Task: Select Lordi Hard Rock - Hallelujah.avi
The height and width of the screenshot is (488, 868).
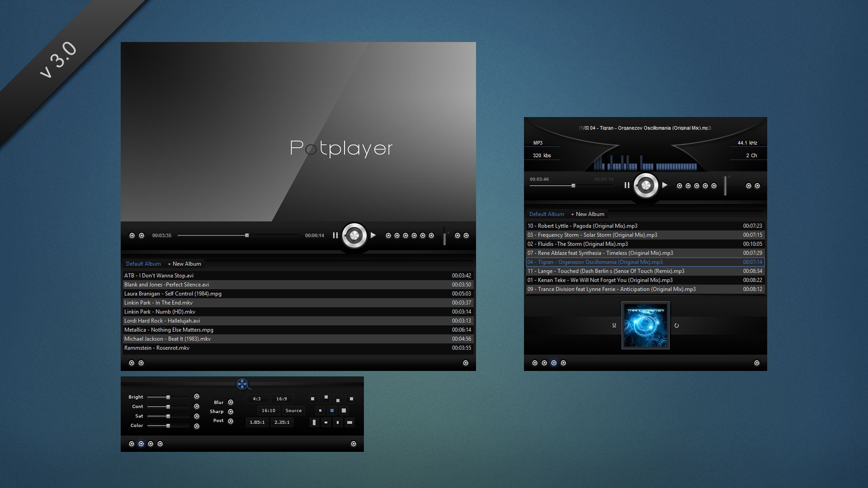Action: tap(297, 321)
